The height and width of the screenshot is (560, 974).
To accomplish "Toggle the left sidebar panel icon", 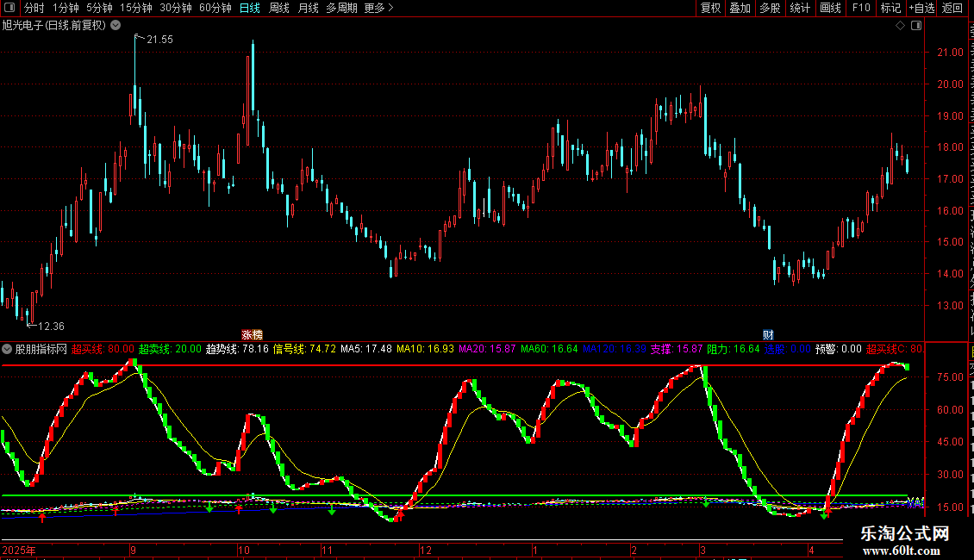I will (9, 8).
